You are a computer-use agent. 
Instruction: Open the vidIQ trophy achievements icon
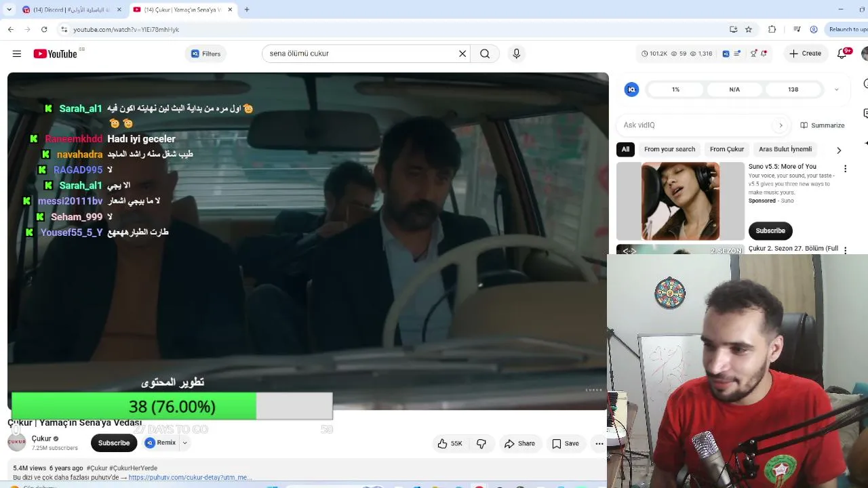click(x=753, y=54)
